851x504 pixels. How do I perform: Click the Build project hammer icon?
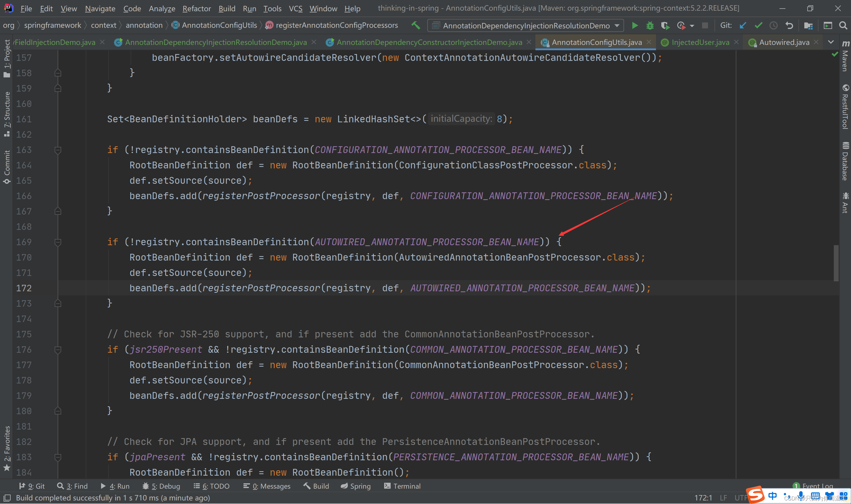[416, 25]
